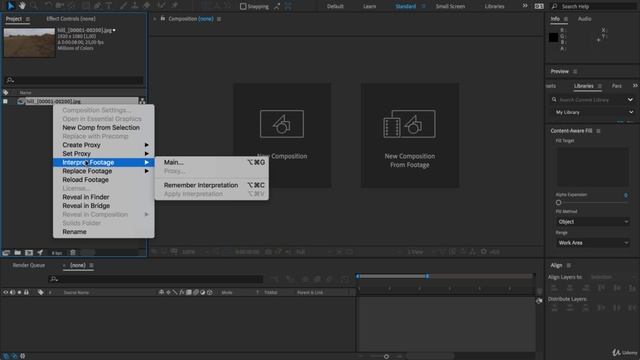Create a new composition from Project footer
Image resolution: width=640 pixels, height=360 pixels.
[x=29, y=253]
